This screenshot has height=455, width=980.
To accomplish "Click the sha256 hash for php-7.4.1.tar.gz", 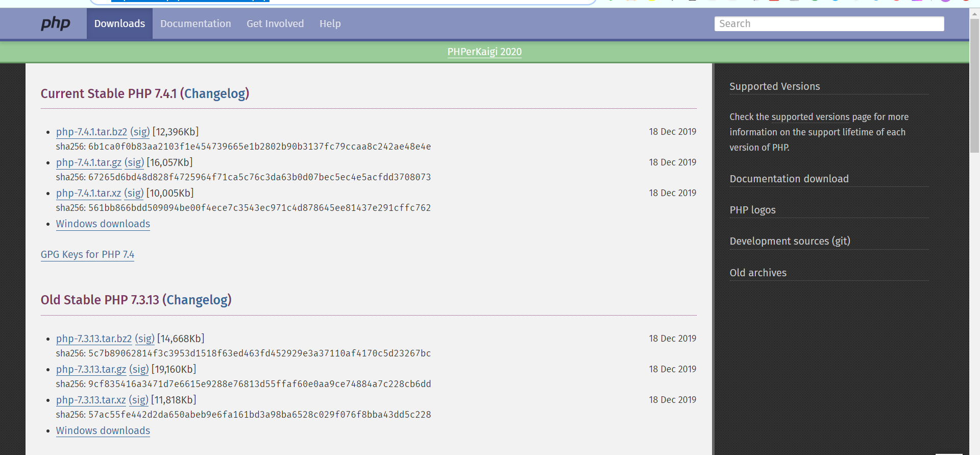I will pos(259,177).
